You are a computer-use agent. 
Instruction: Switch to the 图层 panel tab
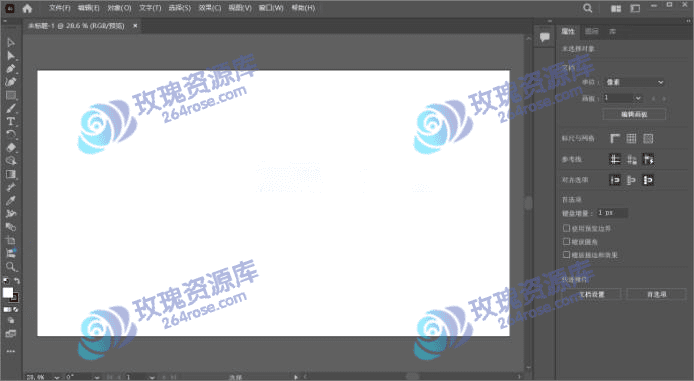pyautogui.click(x=591, y=31)
